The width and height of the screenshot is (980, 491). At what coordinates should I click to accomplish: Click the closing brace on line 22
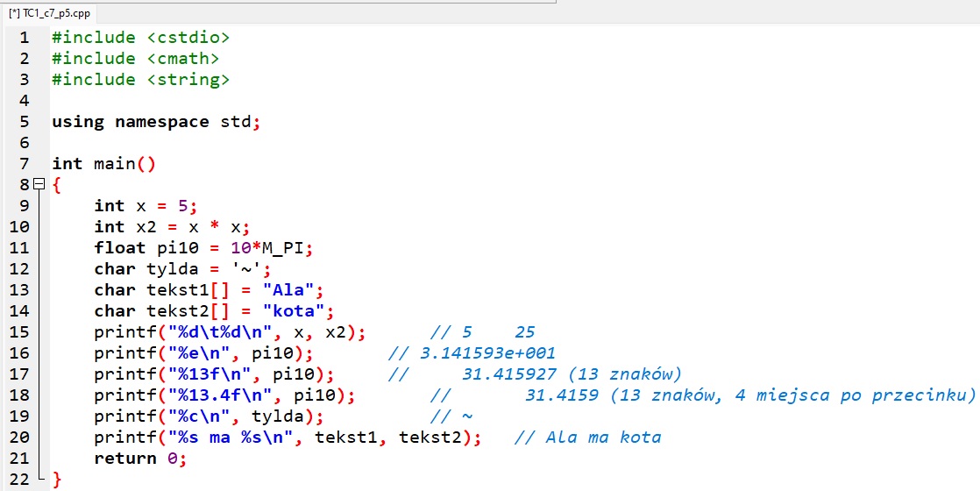pos(58,480)
